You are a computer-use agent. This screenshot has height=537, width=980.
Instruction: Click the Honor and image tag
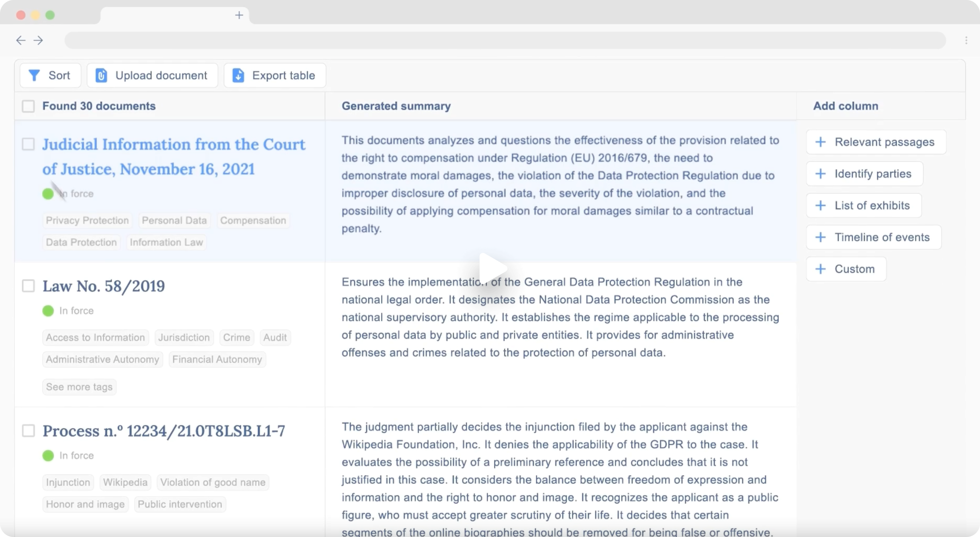coord(85,504)
